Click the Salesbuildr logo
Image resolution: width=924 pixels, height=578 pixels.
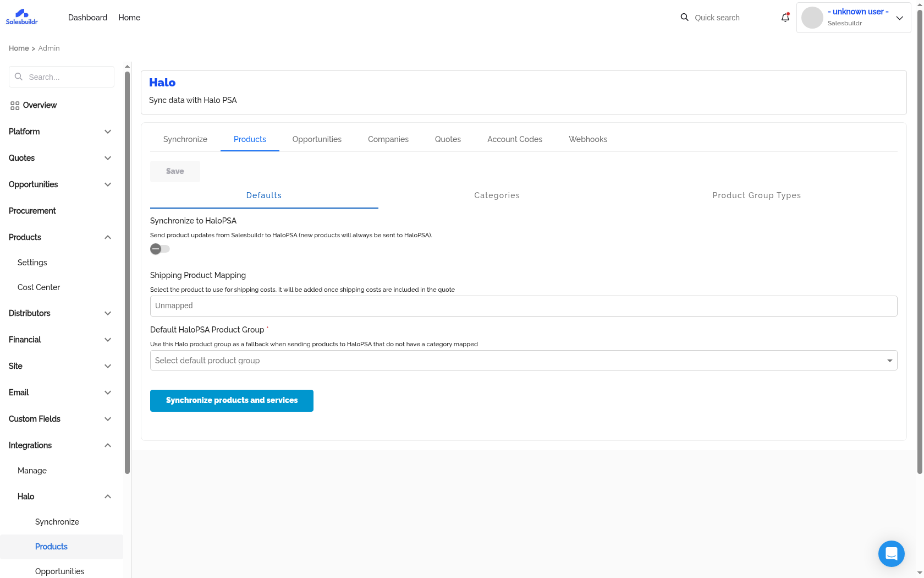point(22,17)
